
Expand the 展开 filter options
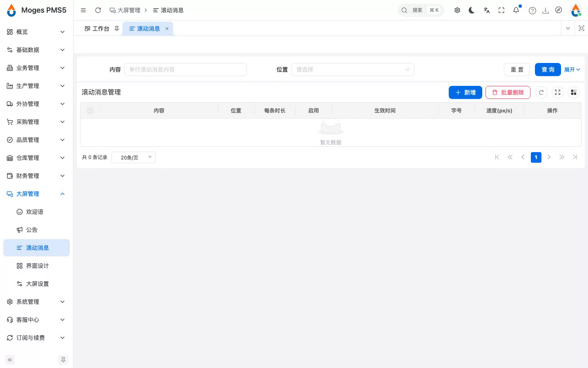pos(572,70)
